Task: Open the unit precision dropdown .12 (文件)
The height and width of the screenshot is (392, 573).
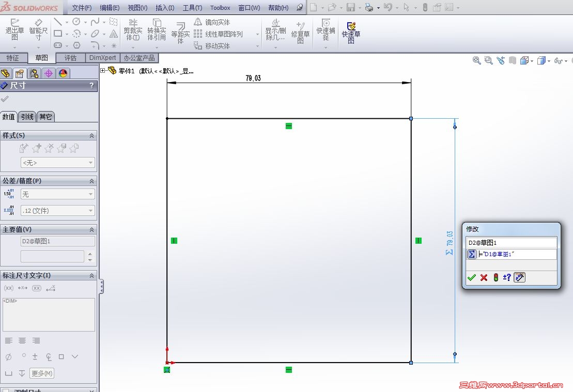Action: coord(58,211)
